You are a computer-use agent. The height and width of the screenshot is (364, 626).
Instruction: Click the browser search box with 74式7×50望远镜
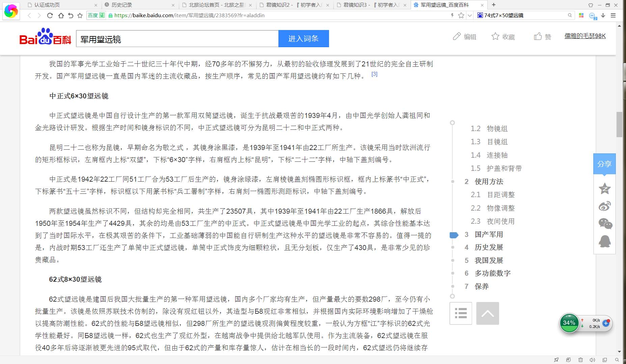(x=525, y=15)
